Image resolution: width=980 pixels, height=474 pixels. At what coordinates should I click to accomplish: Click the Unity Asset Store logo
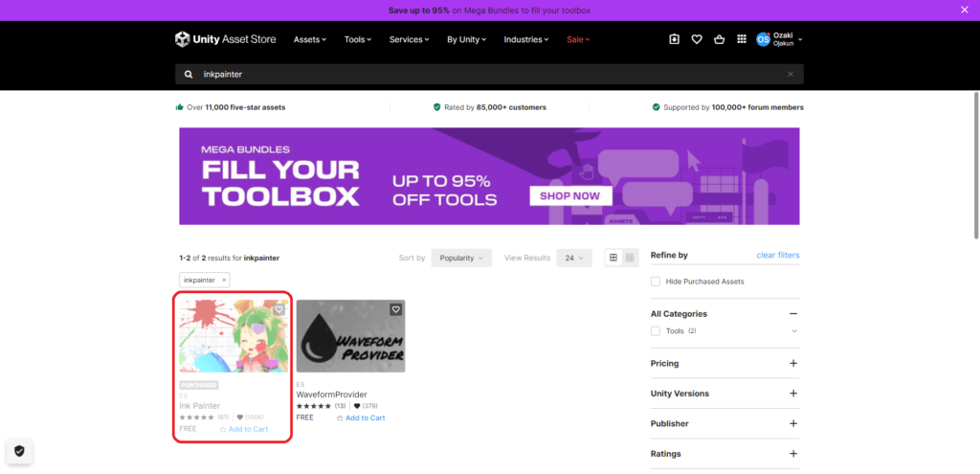tap(225, 39)
